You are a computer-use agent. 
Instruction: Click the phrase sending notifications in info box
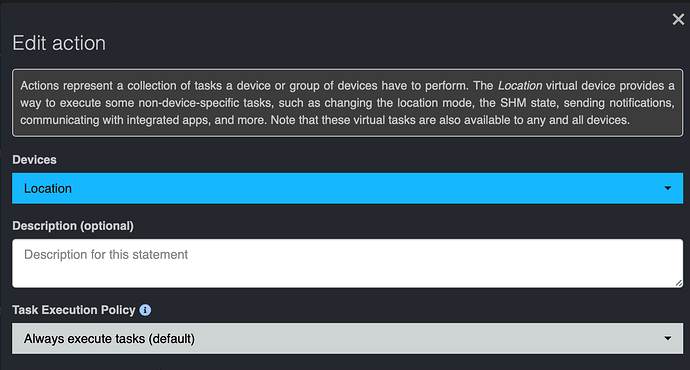tap(619, 103)
